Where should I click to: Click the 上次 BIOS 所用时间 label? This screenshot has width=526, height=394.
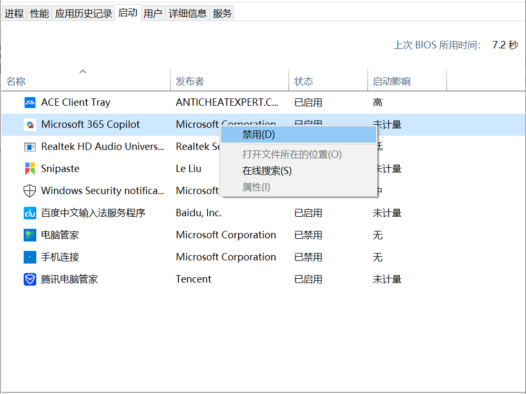437,45
